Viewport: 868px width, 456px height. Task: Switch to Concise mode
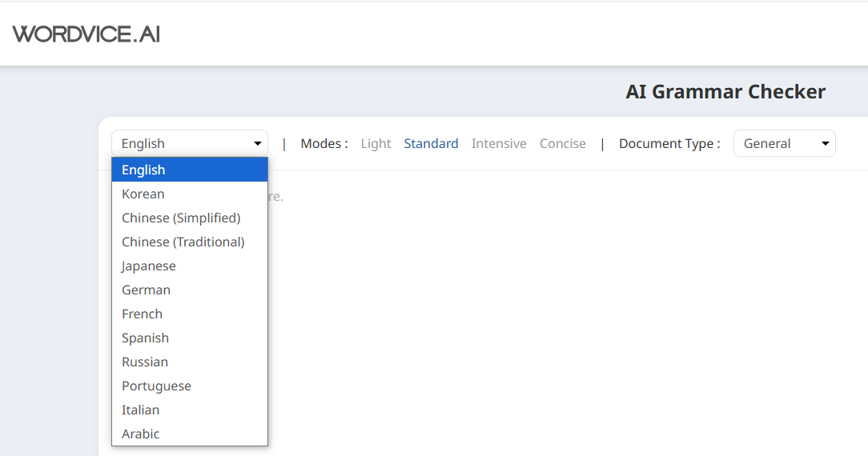(563, 144)
